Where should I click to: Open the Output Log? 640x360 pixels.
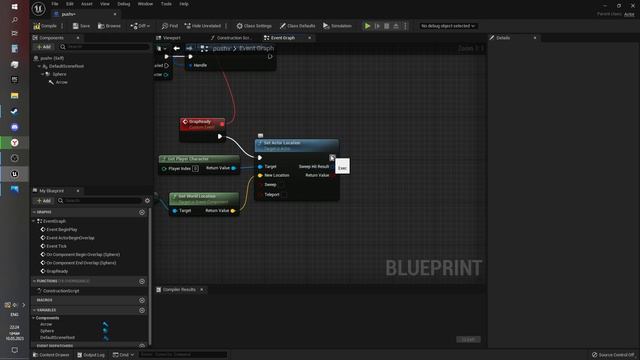(x=91, y=355)
